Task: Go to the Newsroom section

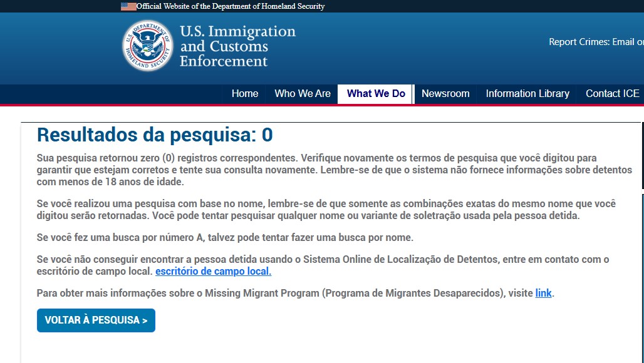Action: coord(445,94)
